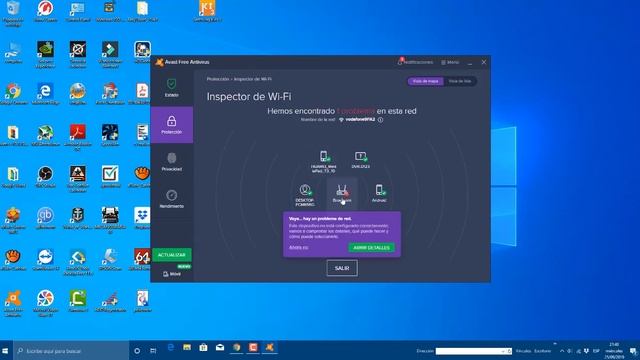Click Protección in the breadcrumb

[x=218, y=79]
